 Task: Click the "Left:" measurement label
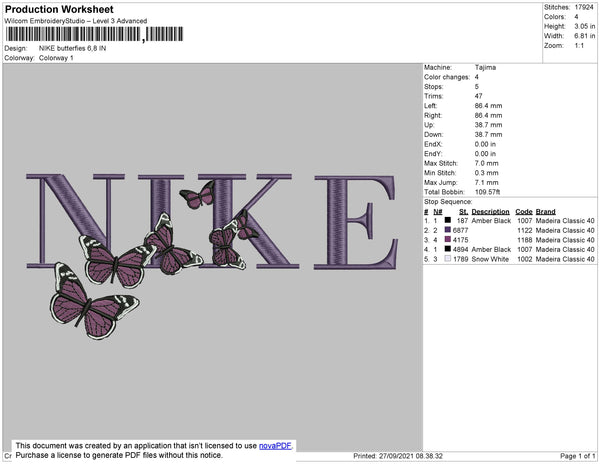430,106
